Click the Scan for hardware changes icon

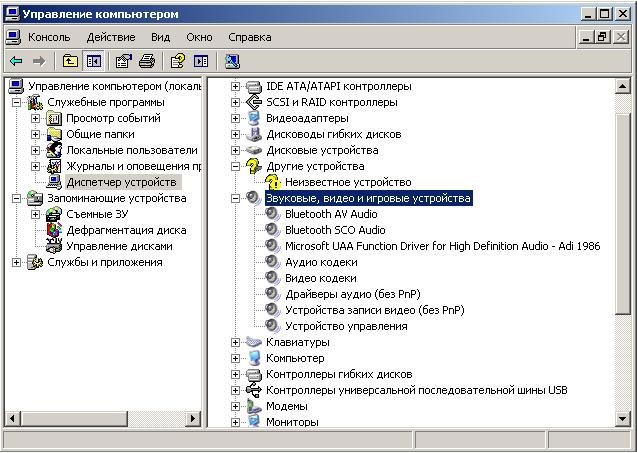pyautogui.click(x=232, y=61)
